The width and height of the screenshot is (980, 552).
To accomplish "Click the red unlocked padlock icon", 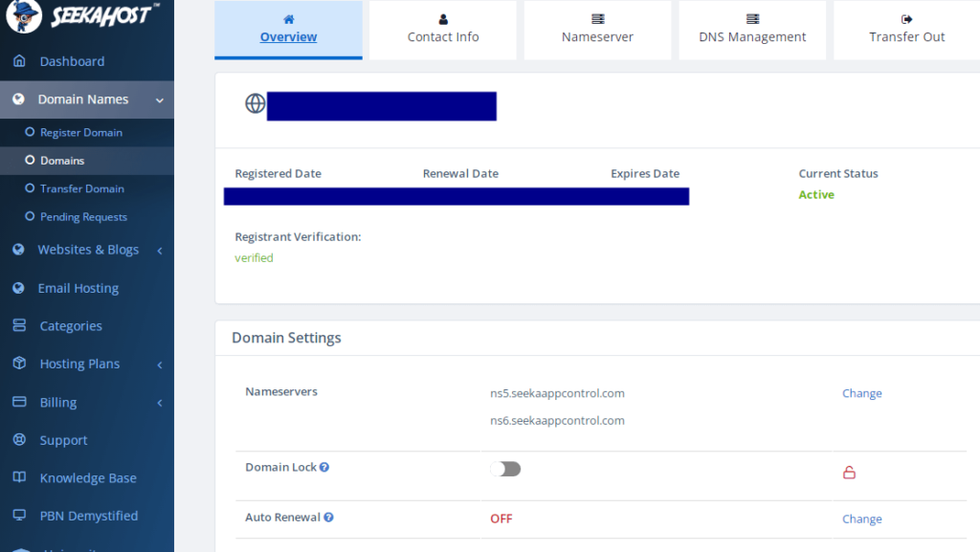I will (849, 472).
